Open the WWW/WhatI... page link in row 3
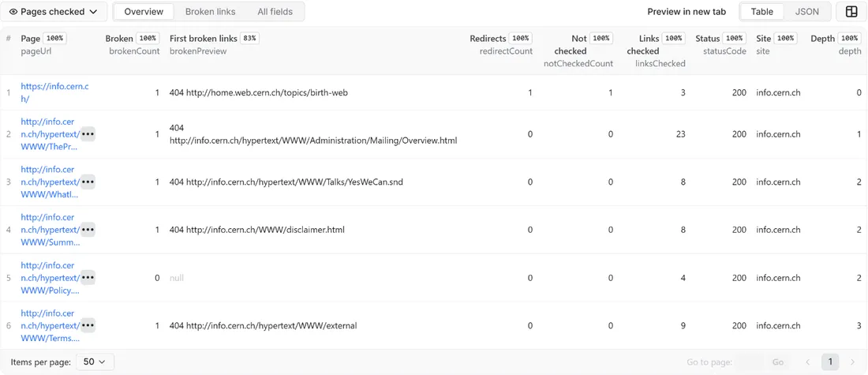868x375 pixels. pyautogui.click(x=49, y=182)
